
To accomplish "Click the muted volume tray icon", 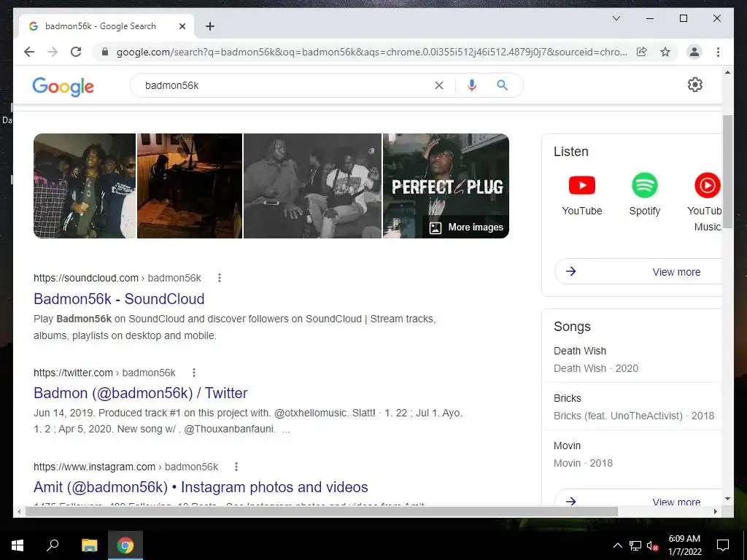I will 653,545.
